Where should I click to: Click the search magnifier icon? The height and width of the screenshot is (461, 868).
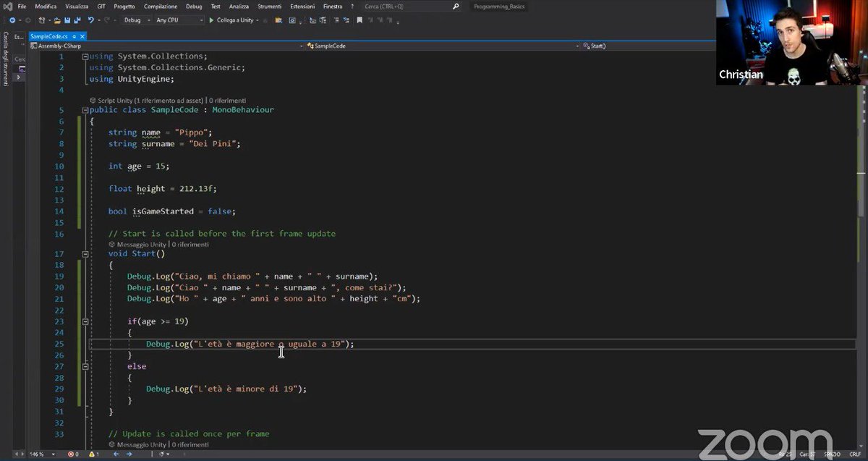(456, 6)
